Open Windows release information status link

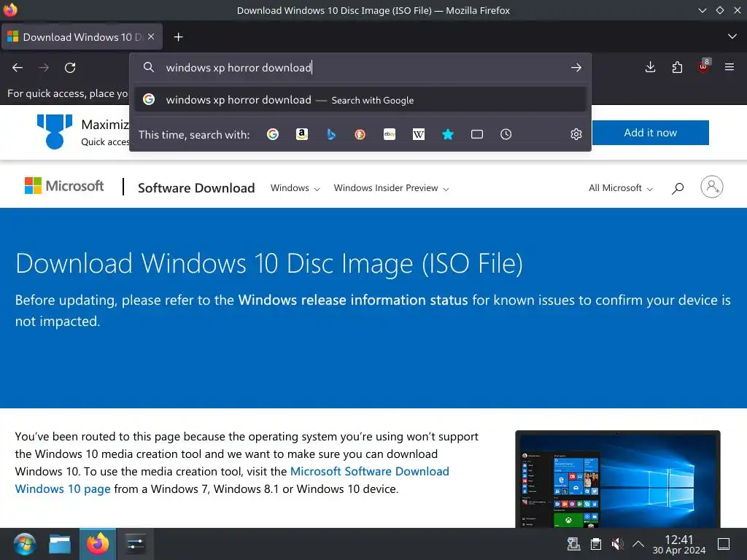(353, 300)
